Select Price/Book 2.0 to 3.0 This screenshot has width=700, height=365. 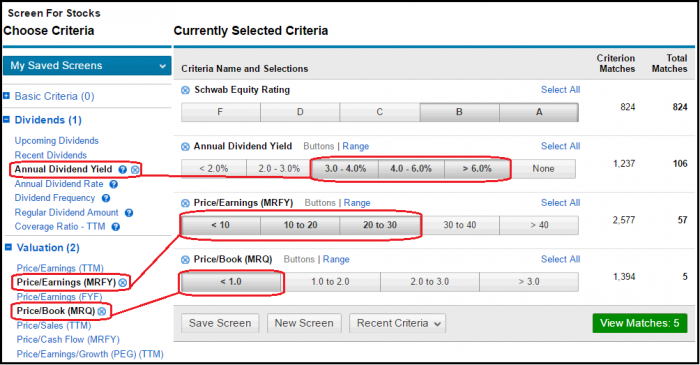click(430, 282)
